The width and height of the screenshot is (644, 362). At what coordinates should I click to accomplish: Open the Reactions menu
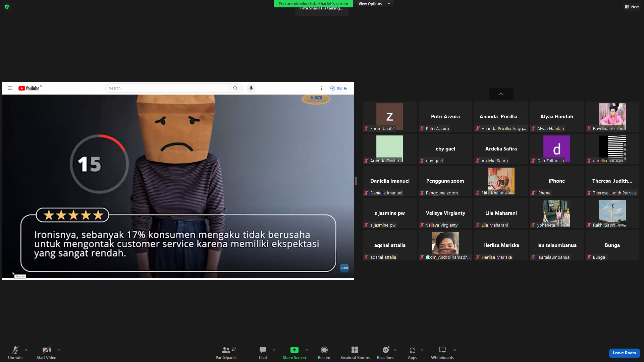[x=385, y=353]
